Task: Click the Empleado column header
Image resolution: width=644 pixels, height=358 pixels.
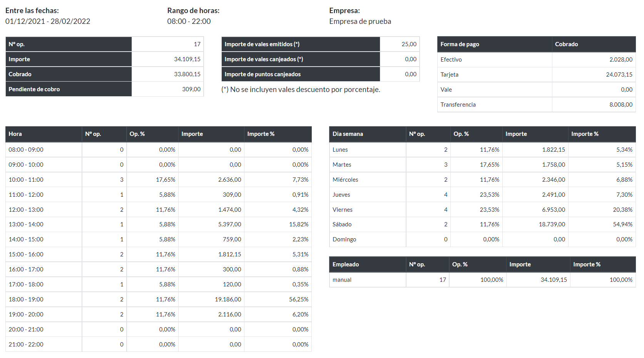Action: point(345,264)
